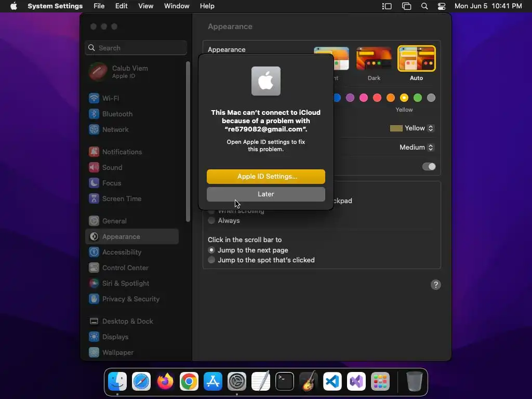This screenshot has width=532, height=399.
Task: Pick the green accent color
Action: 418,98
